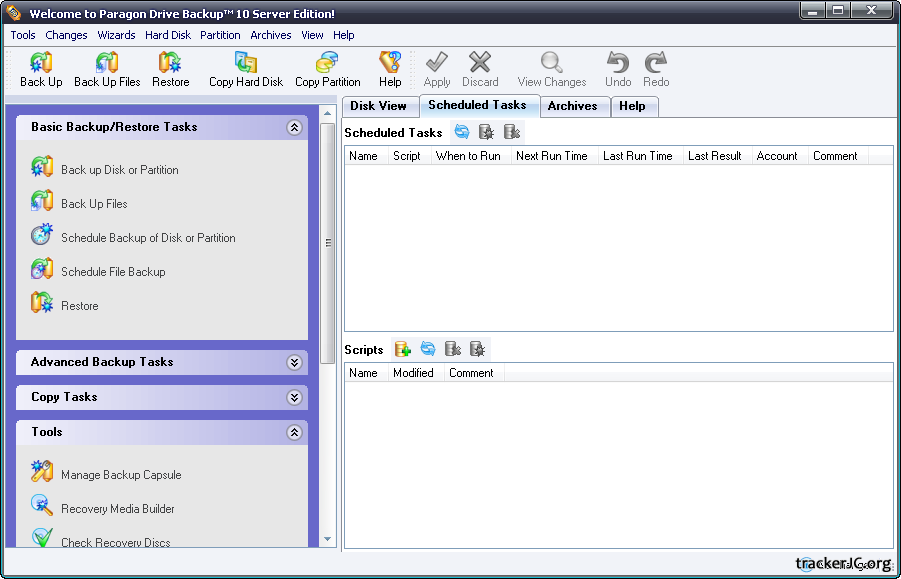Click the add new script icon
The height and width of the screenshot is (579, 901).
tap(403, 349)
